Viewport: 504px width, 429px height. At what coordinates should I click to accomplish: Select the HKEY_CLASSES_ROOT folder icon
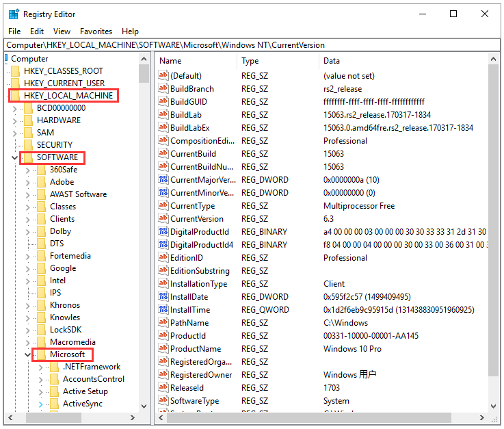click(16, 70)
